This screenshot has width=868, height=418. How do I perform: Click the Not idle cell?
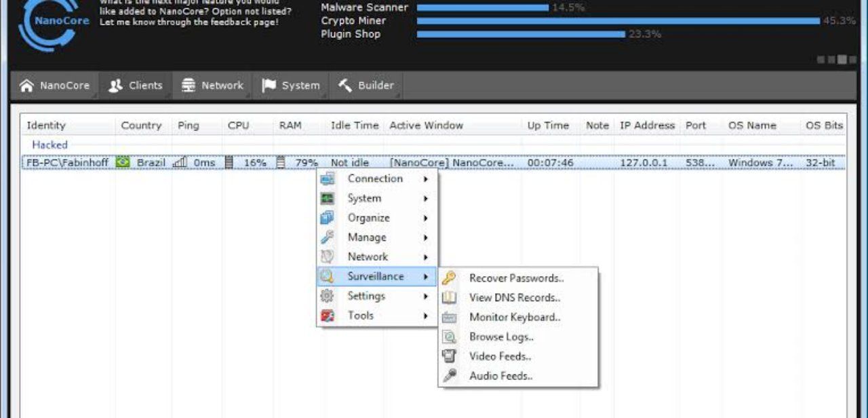coord(350,163)
